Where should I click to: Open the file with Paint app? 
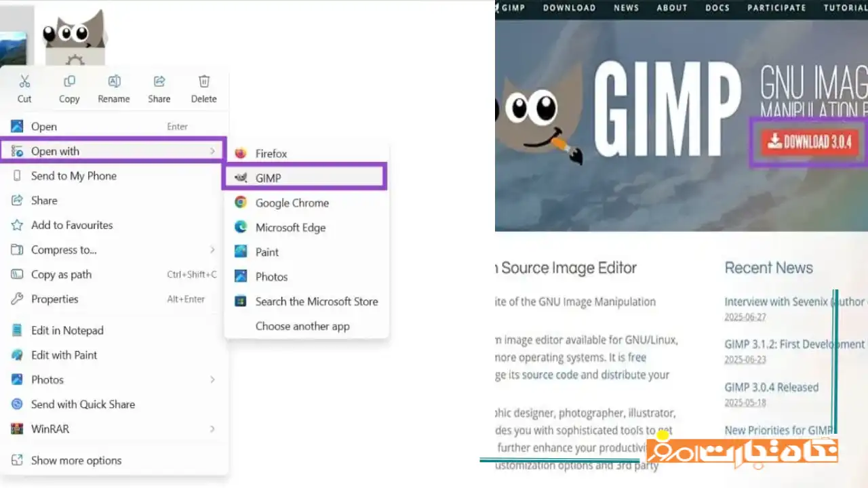tap(267, 252)
